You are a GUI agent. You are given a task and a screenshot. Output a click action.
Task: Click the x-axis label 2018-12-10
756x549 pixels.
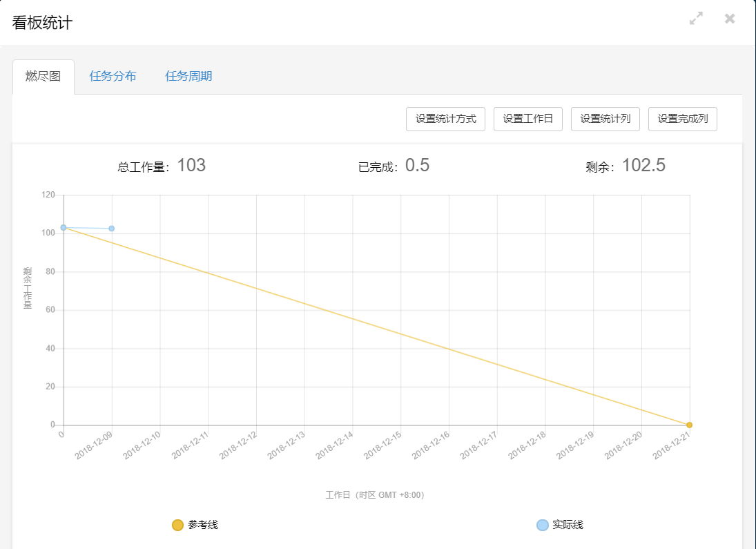(142, 445)
